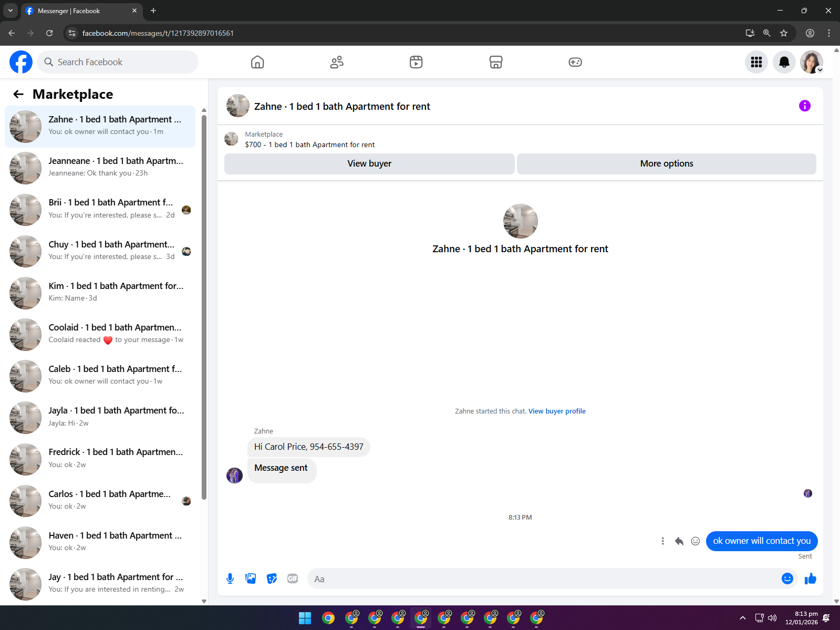Reply to the sent message
840x630 pixels.
pyautogui.click(x=679, y=541)
